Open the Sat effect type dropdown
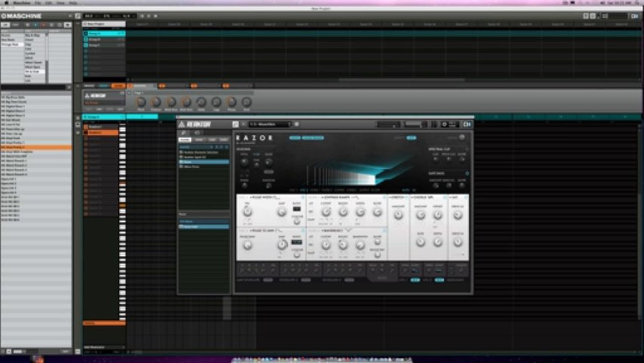Image resolution: width=644 pixels, height=363 pixels. (454, 198)
